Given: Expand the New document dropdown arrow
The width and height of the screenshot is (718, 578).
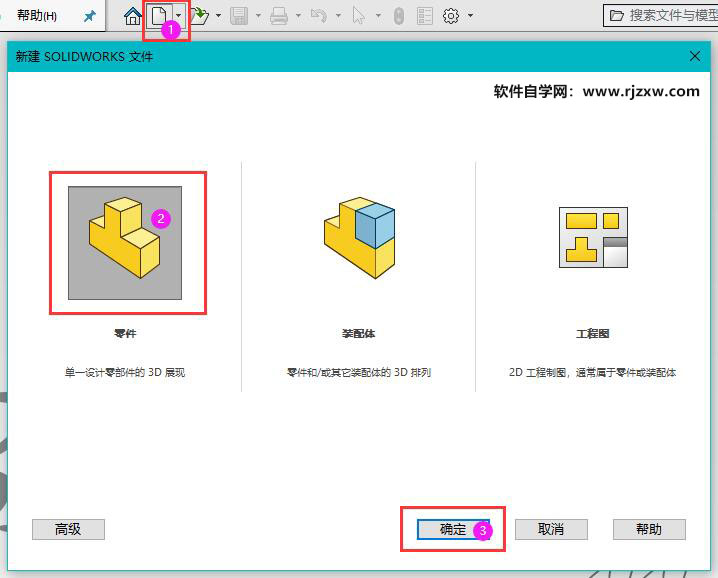Looking at the screenshot, I should (x=179, y=16).
